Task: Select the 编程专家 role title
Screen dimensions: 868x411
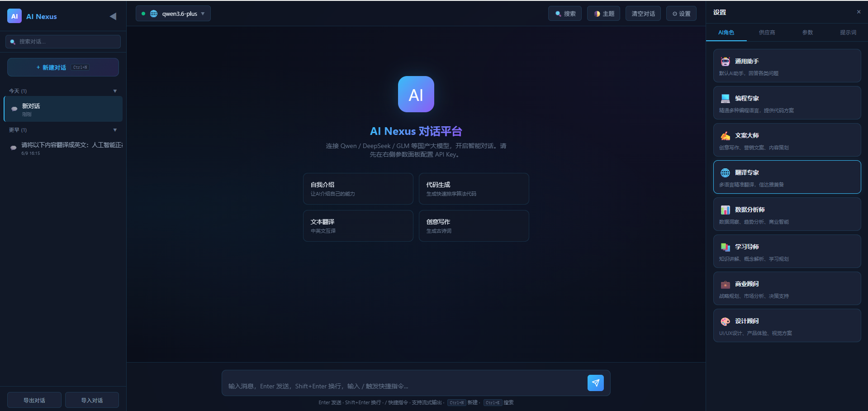Action: [x=747, y=99]
